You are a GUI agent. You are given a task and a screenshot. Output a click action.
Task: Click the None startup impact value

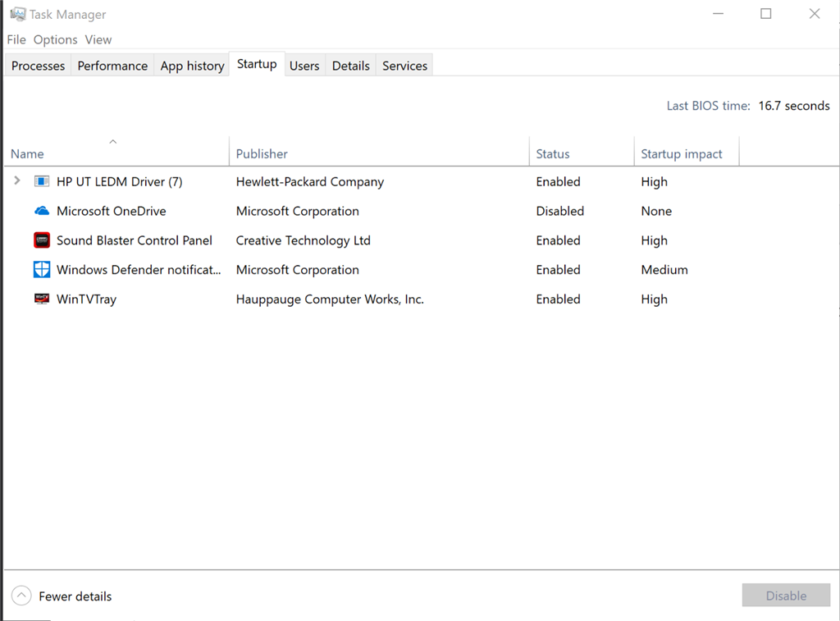pyautogui.click(x=656, y=211)
